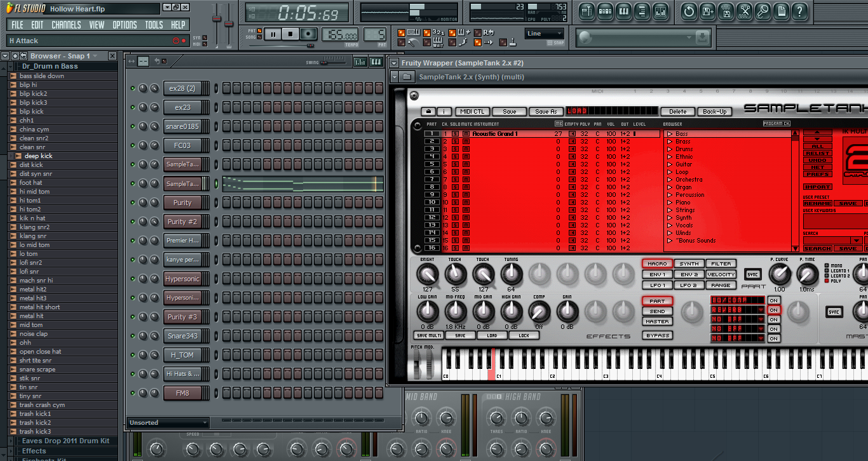
Task: Click the Delete button in SampleTank
Action: coord(678,112)
